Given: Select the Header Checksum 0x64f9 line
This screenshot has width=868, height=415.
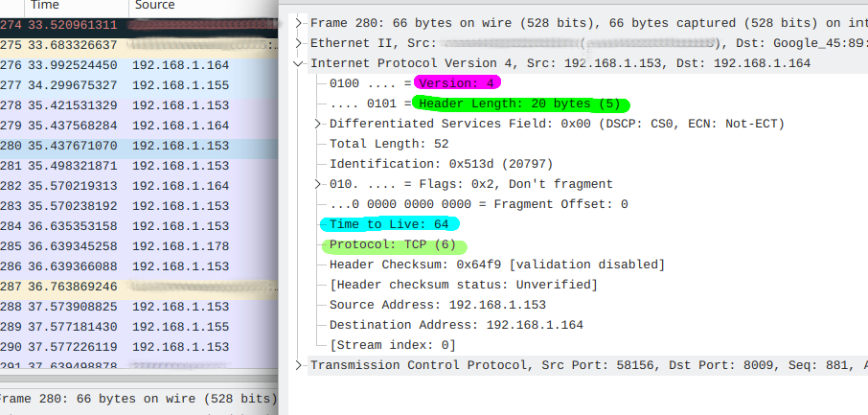Looking at the screenshot, I should (x=496, y=265).
